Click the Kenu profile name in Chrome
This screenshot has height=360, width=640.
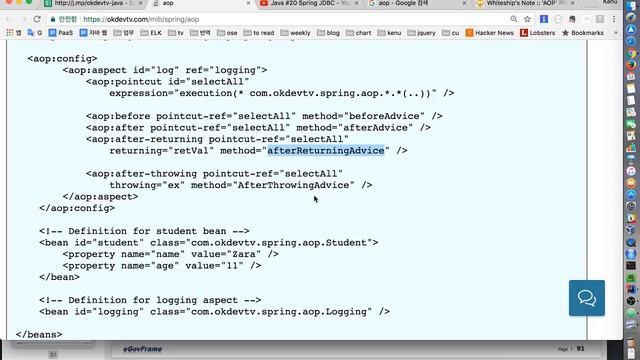coord(610,2)
